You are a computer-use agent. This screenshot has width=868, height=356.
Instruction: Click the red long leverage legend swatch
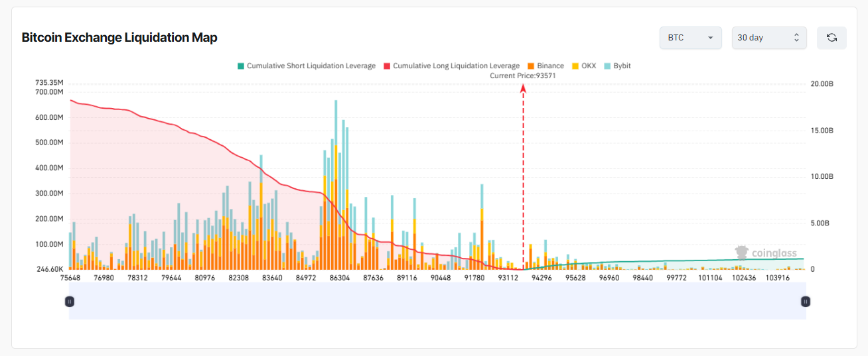(387, 66)
